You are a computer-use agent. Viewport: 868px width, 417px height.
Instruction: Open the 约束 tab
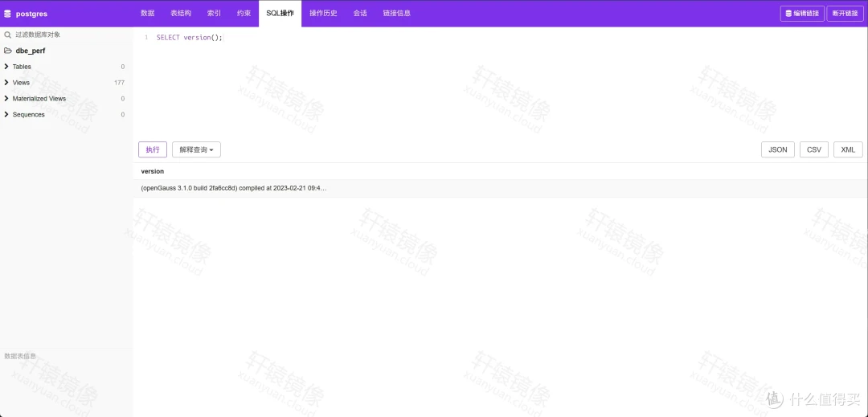244,14
